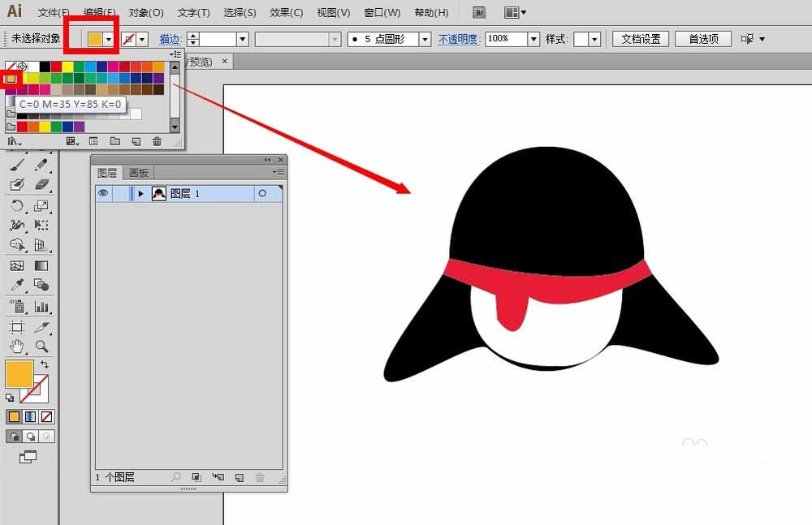Create new color group folder
The height and width of the screenshot is (525, 812).
coord(115,141)
